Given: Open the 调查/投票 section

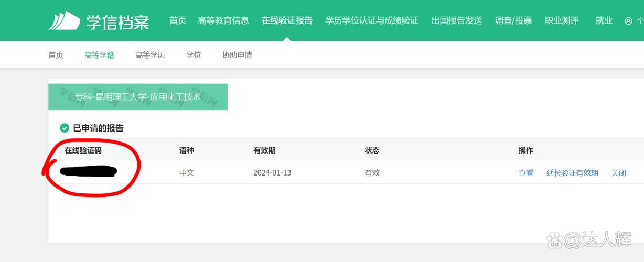Looking at the screenshot, I should 513,20.
